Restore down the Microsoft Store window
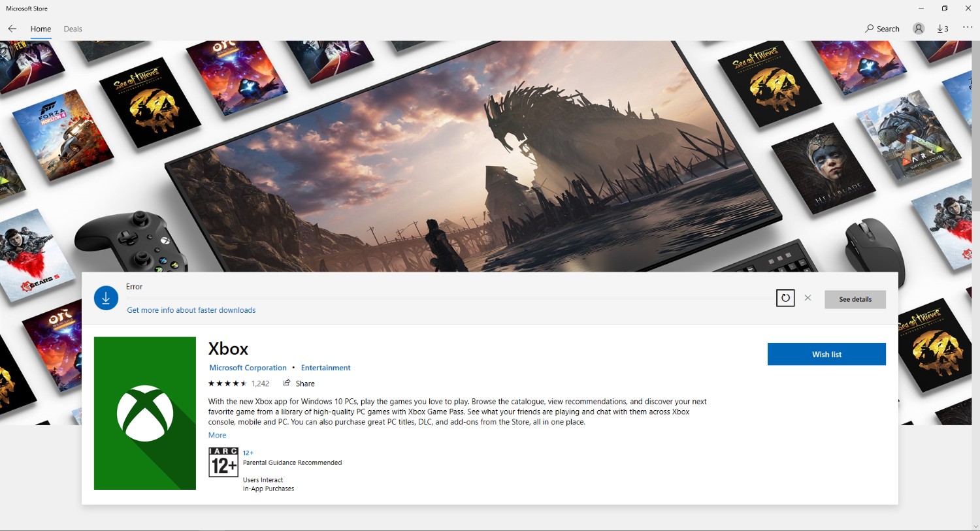The width and height of the screenshot is (980, 531). [945, 8]
